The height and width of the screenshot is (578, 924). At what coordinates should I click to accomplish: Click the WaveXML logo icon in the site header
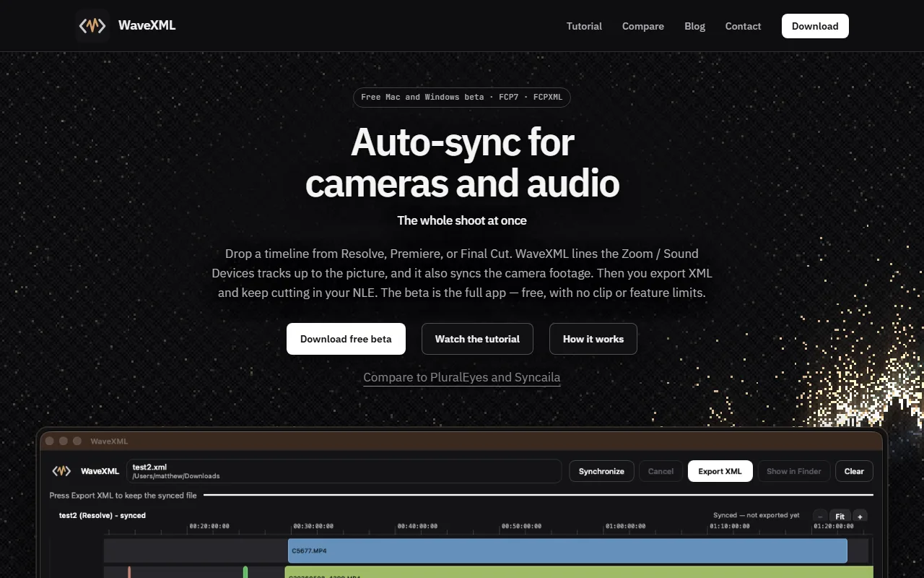(92, 26)
